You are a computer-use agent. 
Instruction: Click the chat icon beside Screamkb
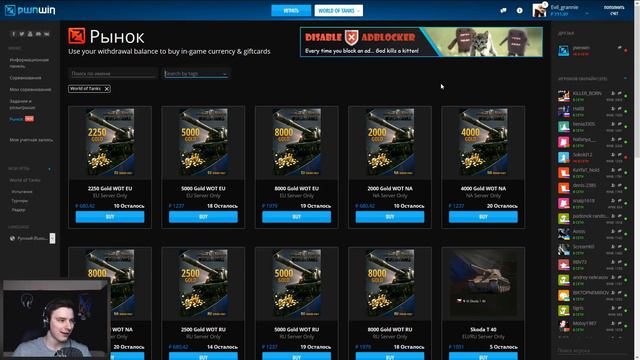click(619, 247)
